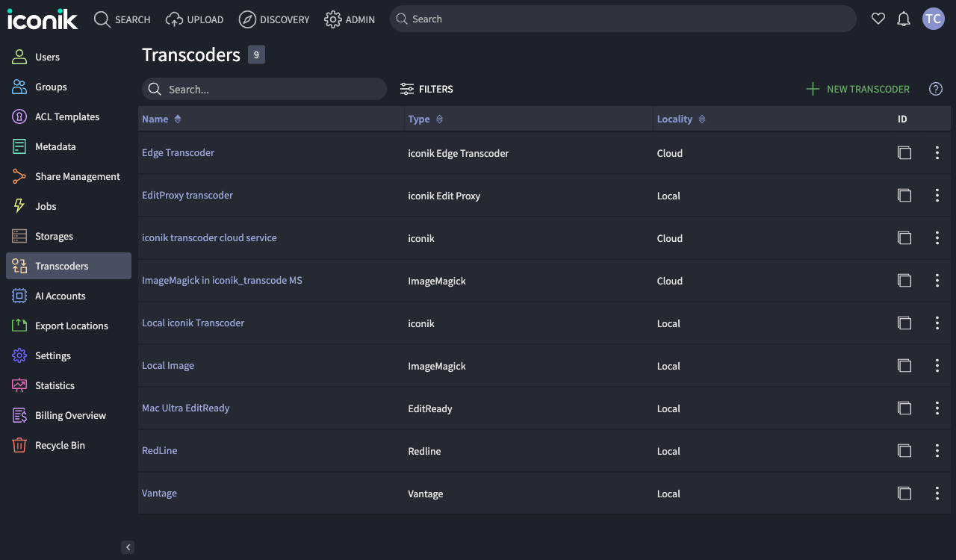Open the ImageMagick in iconik_transcode MS link
This screenshot has height=560, width=956.
(x=222, y=281)
